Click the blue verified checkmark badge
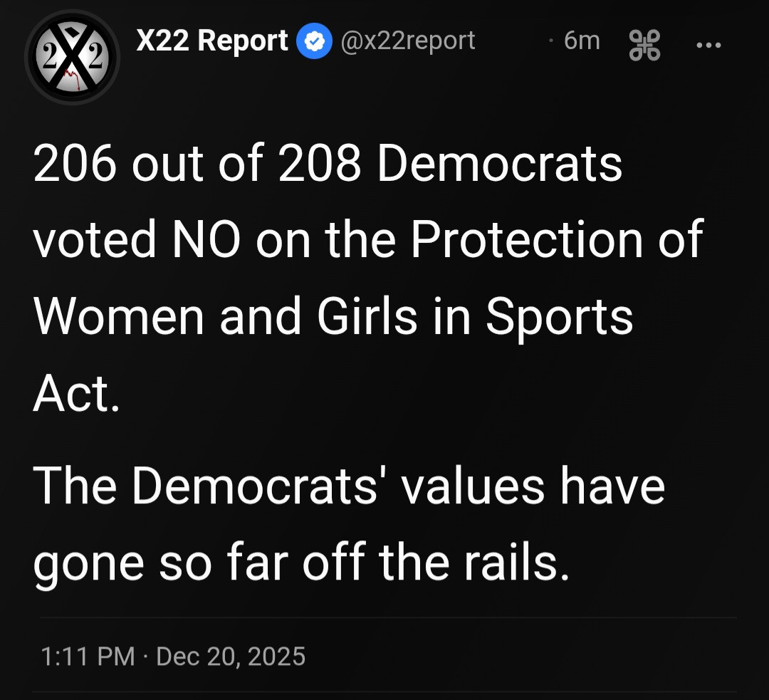The width and height of the screenshot is (769, 700). pos(313,42)
